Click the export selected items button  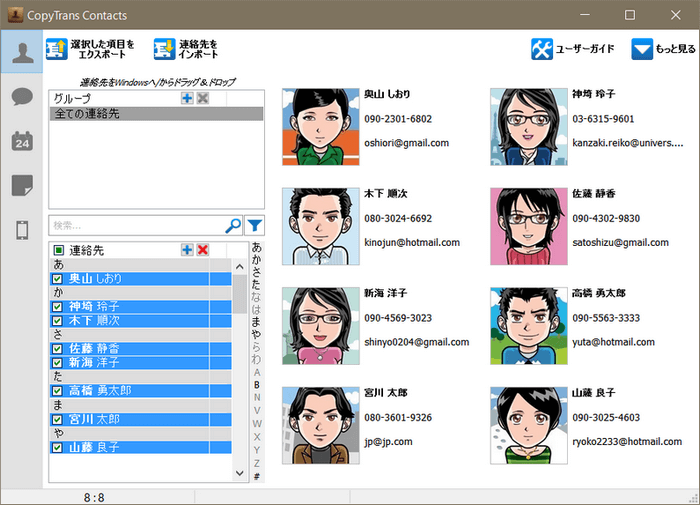(90, 49)
